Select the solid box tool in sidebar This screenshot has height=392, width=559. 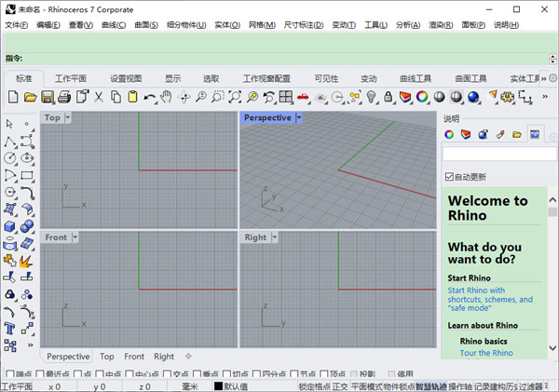[10, 226]
